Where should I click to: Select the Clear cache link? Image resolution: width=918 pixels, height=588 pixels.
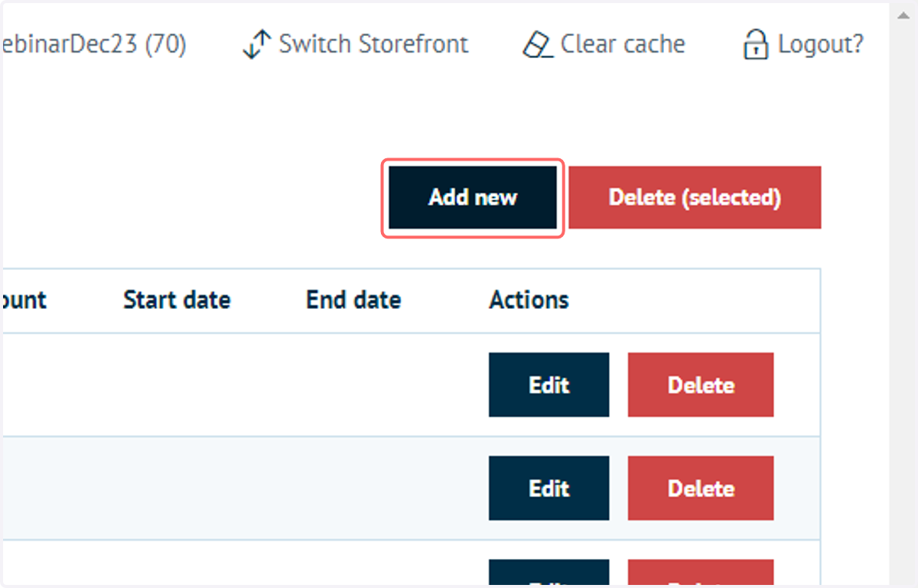click(x=604, y=44)
